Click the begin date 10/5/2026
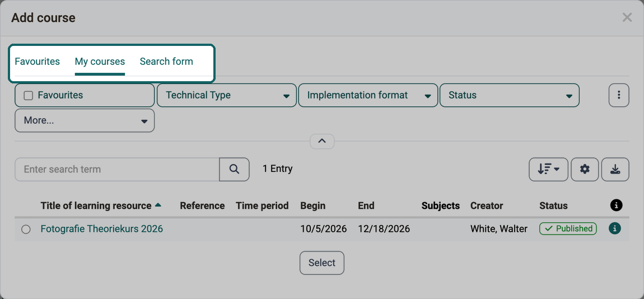Viewport: 644px width, 299px height. tap(324, 229)
